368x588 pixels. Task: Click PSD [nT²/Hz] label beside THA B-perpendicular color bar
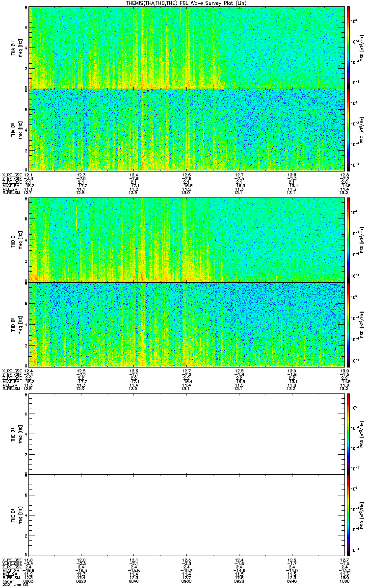(362, 48)
